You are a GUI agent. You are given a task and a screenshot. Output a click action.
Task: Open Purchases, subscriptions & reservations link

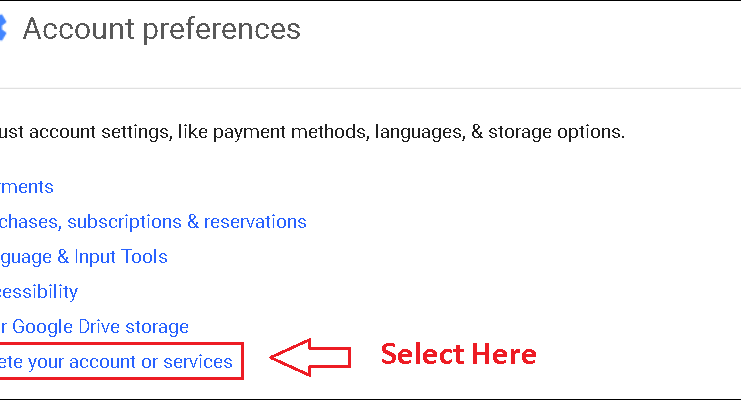153,222
